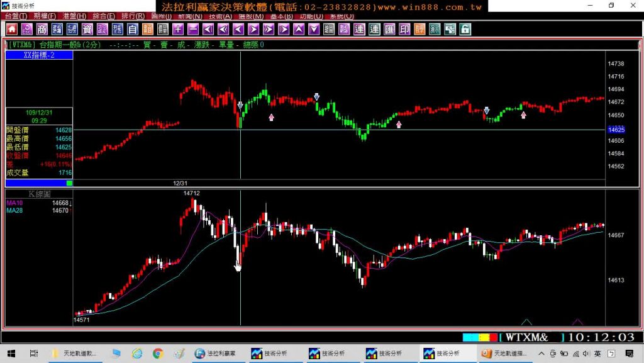This screenshot has width=644, height=363.
Task: Click the green block at progress bar end
Action: tap(69, 183)
